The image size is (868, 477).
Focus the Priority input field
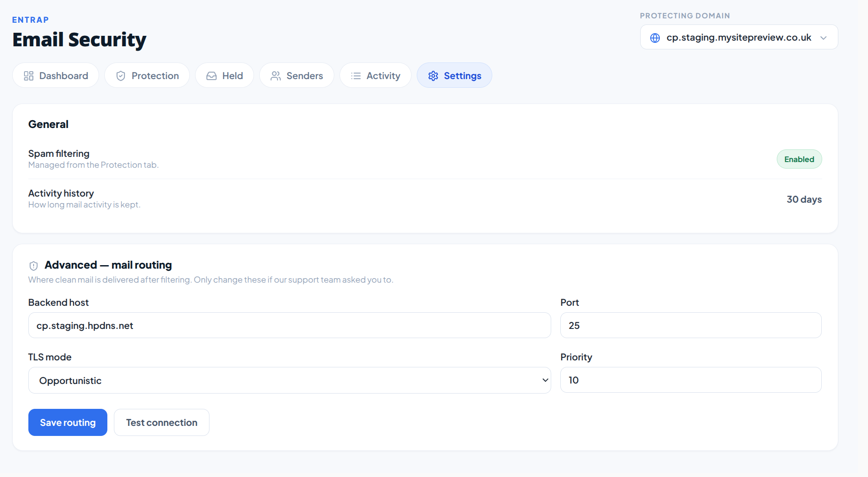click(691, 380)
